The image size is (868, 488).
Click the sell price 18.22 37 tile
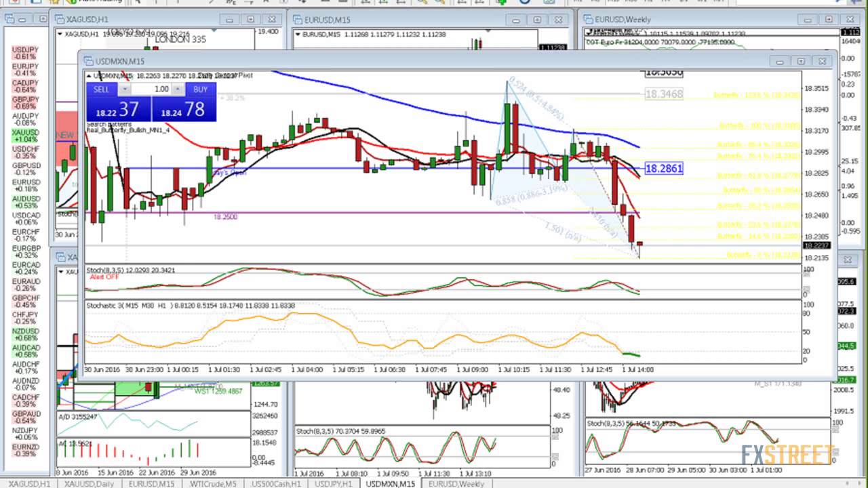click(118, 109)
